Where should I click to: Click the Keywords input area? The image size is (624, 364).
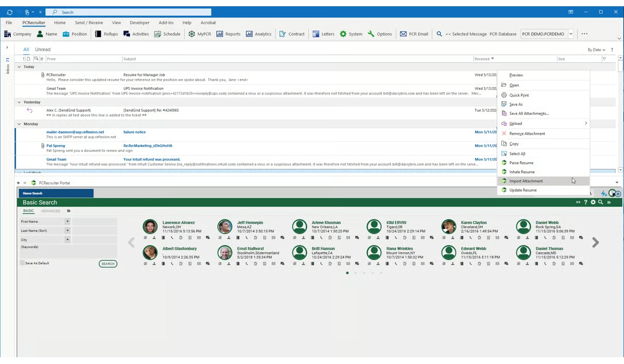pos(68,251)
